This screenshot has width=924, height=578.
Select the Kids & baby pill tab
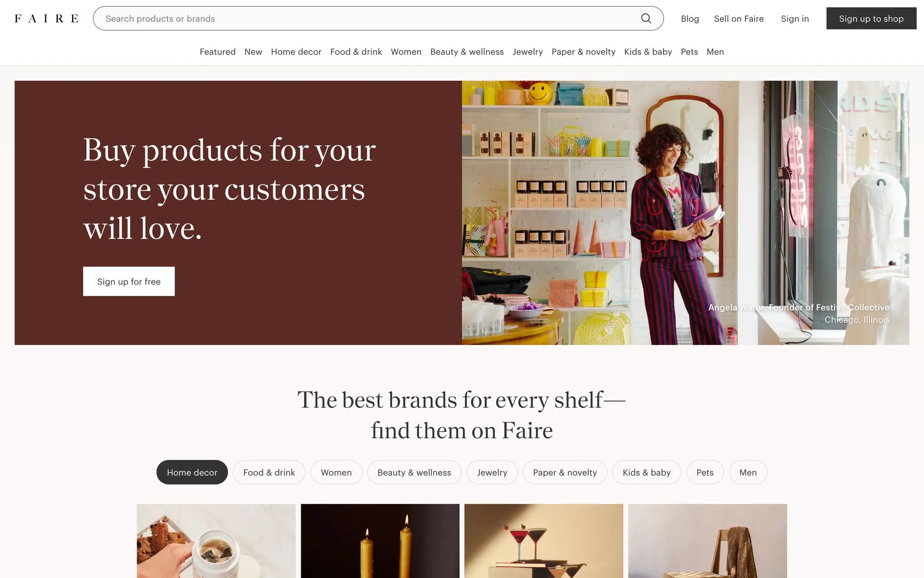click(646, 473)
